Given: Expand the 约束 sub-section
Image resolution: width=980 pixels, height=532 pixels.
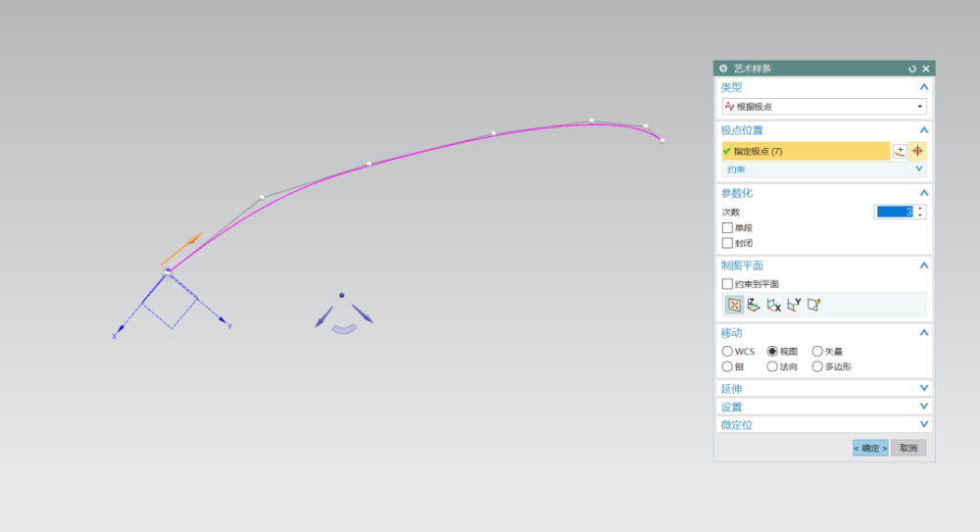Looking at the screenshot, I should [824, 169].
